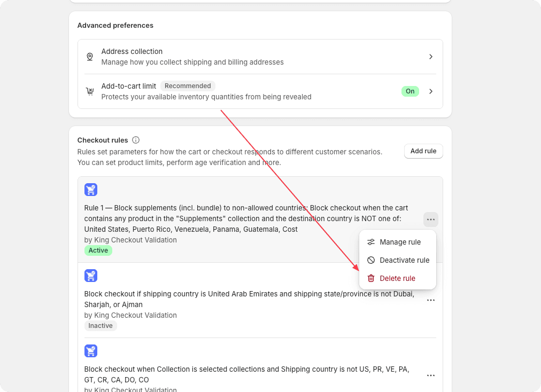Click 'by King Checkout Validation' under Rule 1
The image size is (541, 392).
point(130,240)
